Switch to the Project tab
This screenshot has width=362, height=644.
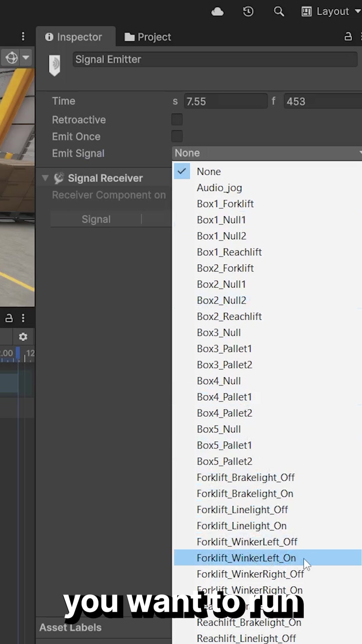point(148,37)
